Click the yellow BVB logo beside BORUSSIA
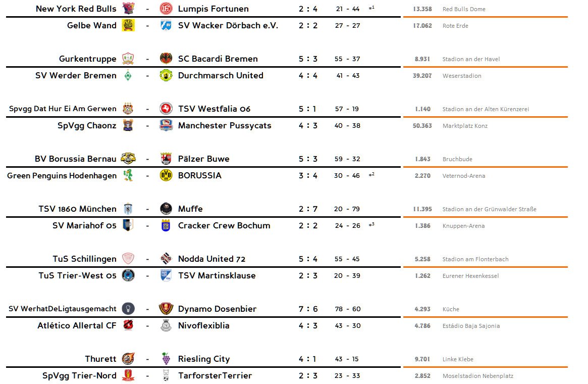Image resolution: width=588 pixels, height=384 pixels. pyautogui.click(x=166, y=176)
